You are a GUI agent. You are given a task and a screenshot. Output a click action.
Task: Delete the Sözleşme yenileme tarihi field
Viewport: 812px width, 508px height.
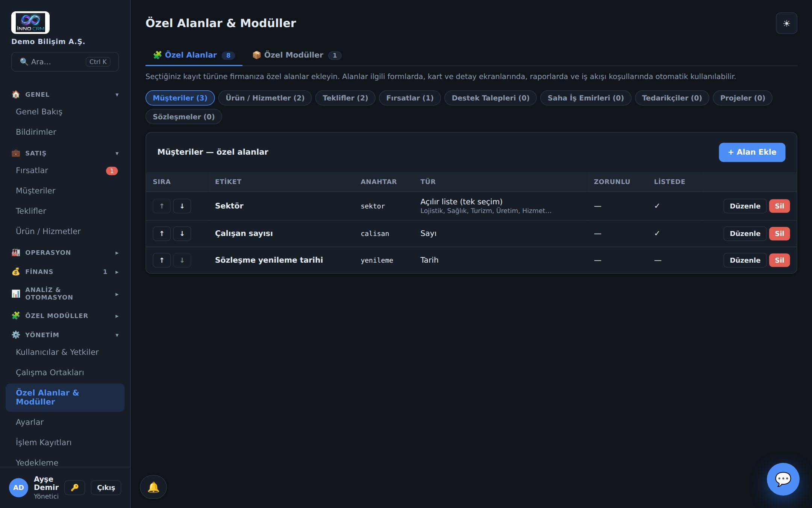click(779, 260)
